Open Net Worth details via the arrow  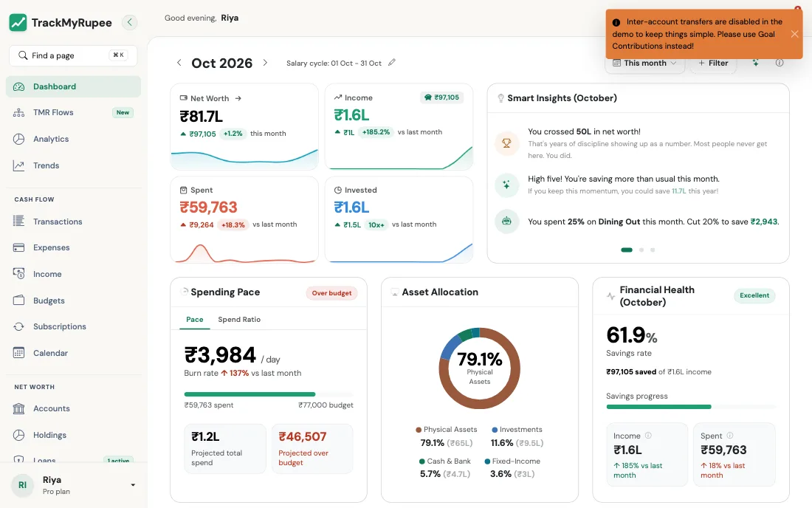point(238,98)
